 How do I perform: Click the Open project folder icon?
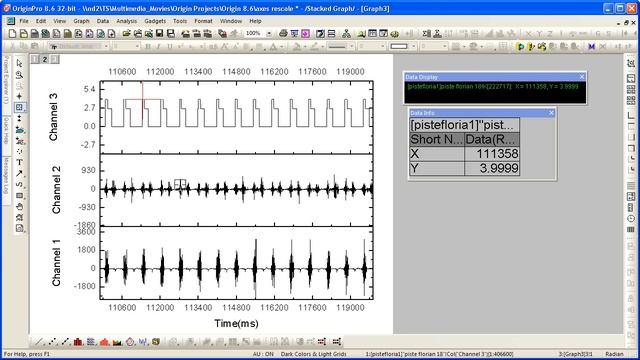127,33
